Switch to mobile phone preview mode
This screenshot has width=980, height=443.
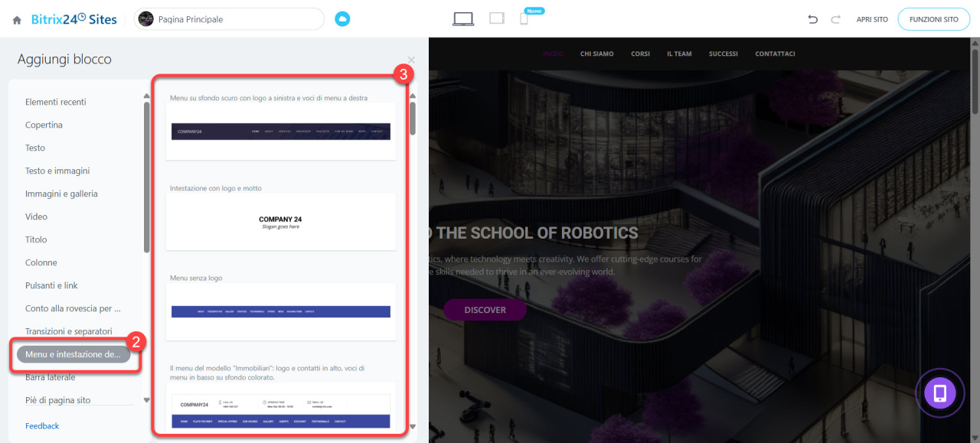tap(524, 19)
